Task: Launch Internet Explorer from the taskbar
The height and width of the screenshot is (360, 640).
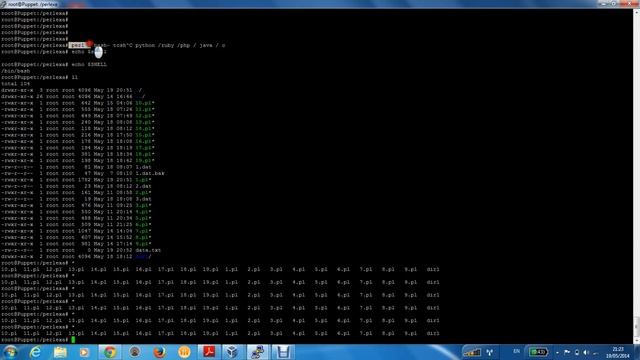Action: 36,352
